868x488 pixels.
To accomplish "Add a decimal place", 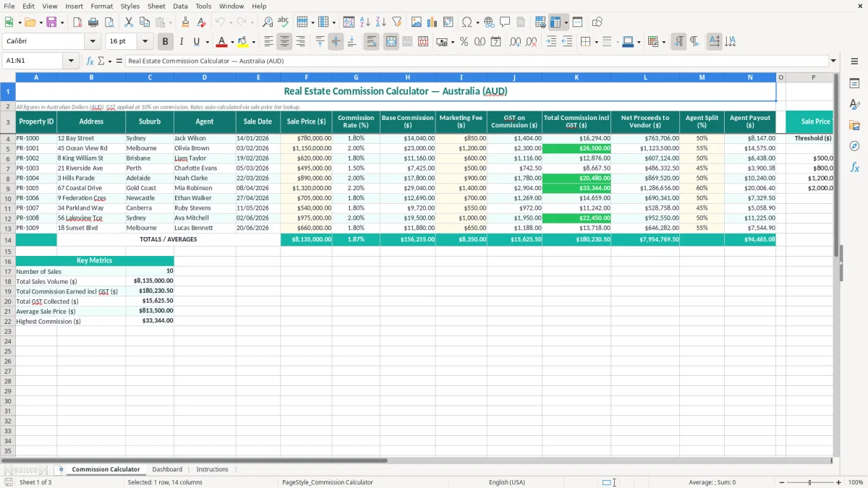I will (x=515, y=42).
